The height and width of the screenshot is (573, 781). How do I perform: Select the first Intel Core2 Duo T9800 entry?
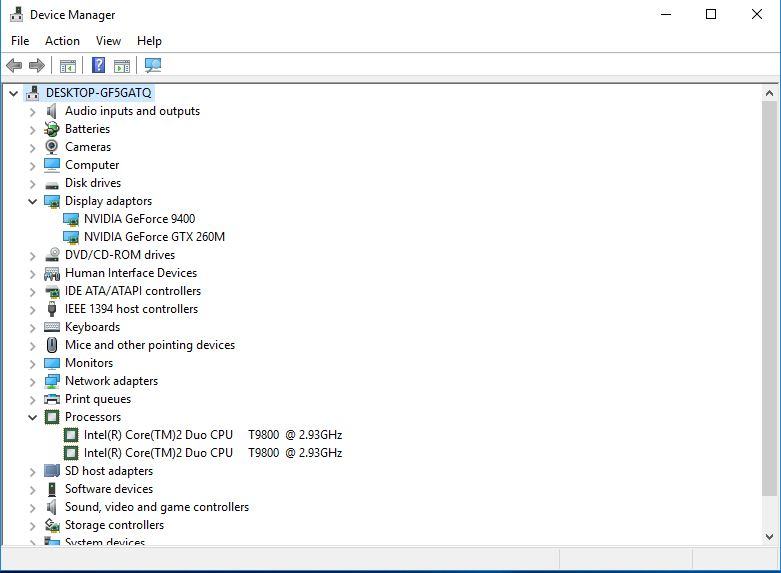tap(213, 435)
